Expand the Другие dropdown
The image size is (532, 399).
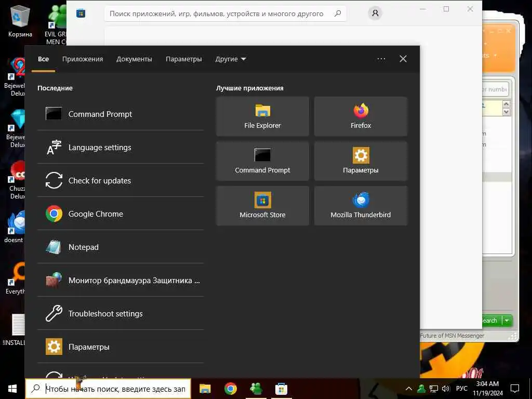pyautogui.click(x=231, y=59)
